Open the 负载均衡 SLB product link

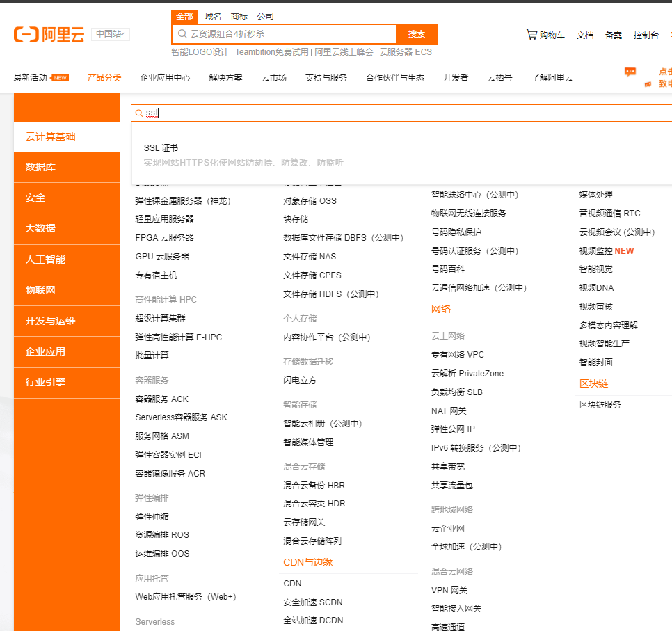pyautogui.click(x=456, y=392)
